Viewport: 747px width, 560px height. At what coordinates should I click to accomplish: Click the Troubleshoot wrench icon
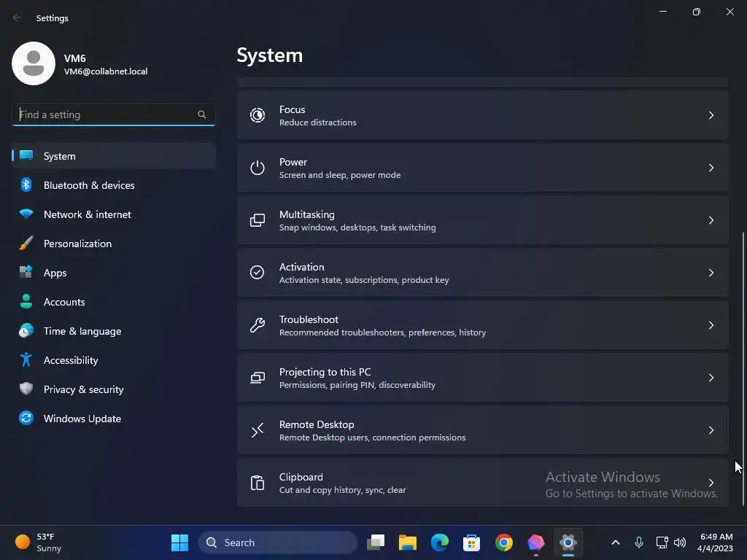tap(258, 324)
